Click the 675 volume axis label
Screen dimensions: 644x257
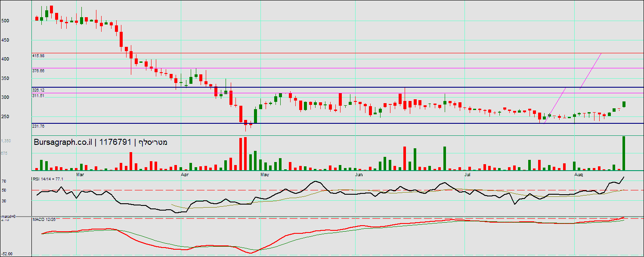(5, 153)
